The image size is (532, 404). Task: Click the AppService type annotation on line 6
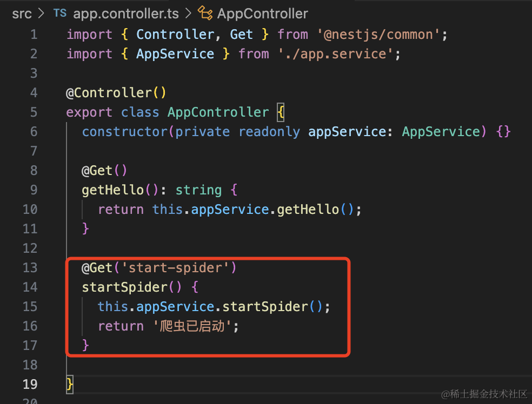coord(441,131)
